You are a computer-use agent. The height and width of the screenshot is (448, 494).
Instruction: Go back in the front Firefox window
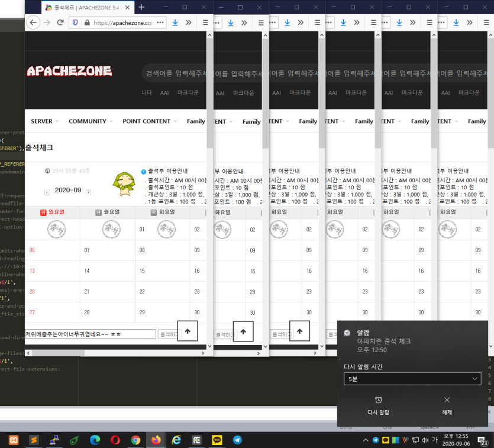pos(33,22)
